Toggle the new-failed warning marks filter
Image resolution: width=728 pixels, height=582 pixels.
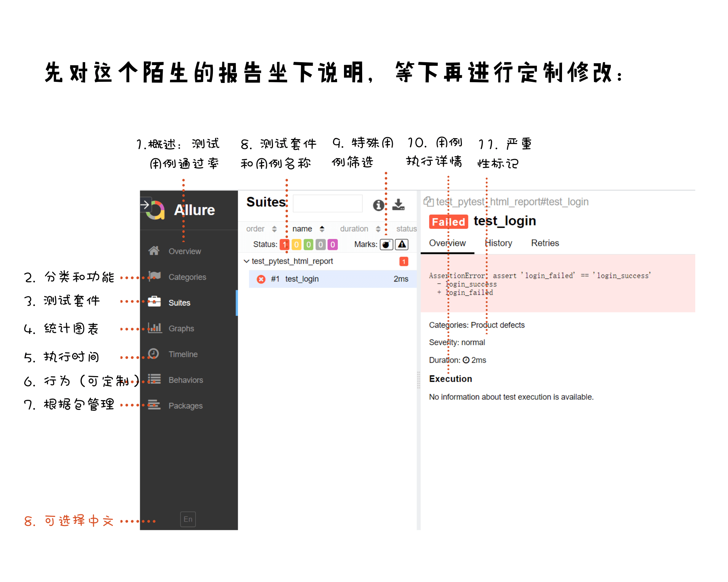[402, 244]
